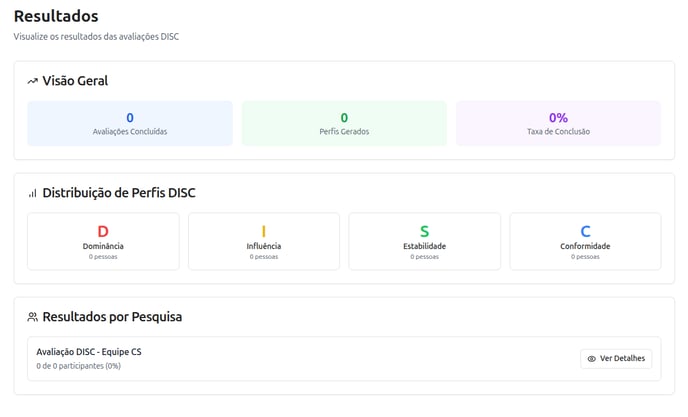Select the Taxa de Conclusão stat card
This screenshot has height=417, width=688.
[x=559, y=123]
